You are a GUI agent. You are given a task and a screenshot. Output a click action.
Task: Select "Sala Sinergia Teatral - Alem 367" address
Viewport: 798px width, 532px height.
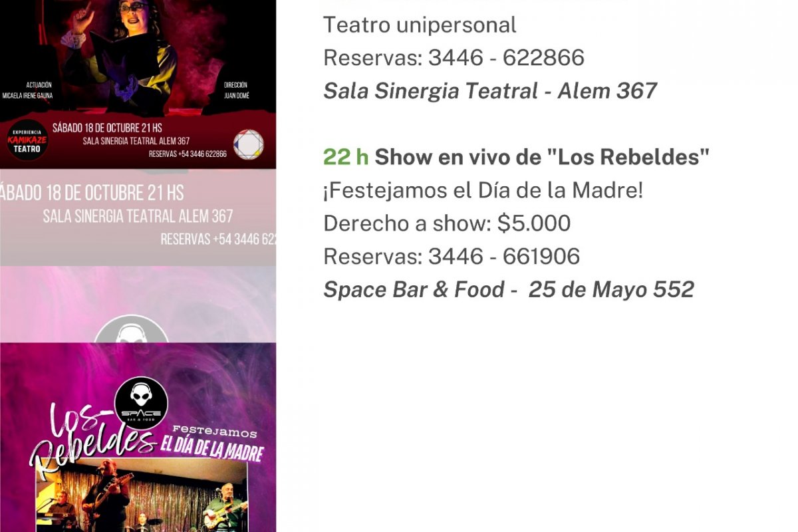(490, 90)
